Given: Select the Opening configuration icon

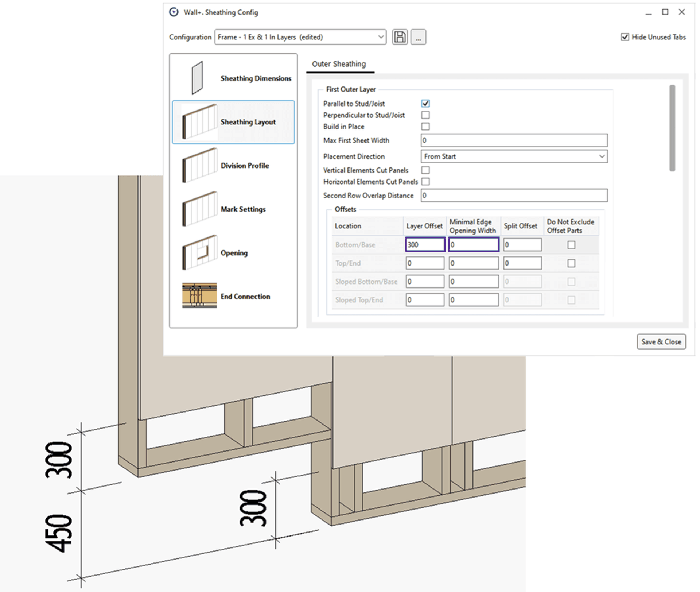Looking at the screenshot, I should (199, 252).
